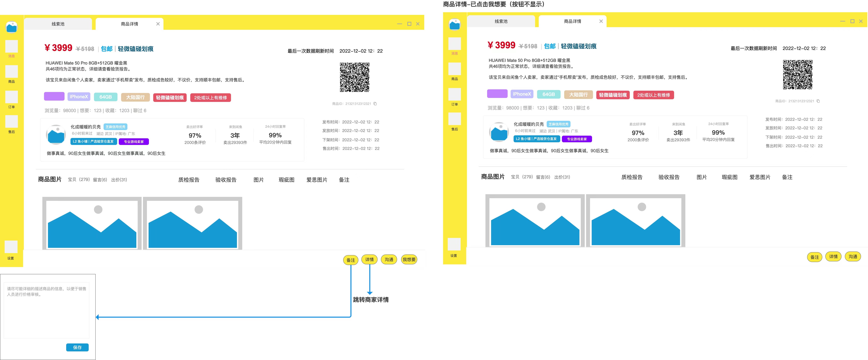This screenshot has width=868, height=360.
Task: Click iPhoneX tag in left window
Action: point(79,97)
